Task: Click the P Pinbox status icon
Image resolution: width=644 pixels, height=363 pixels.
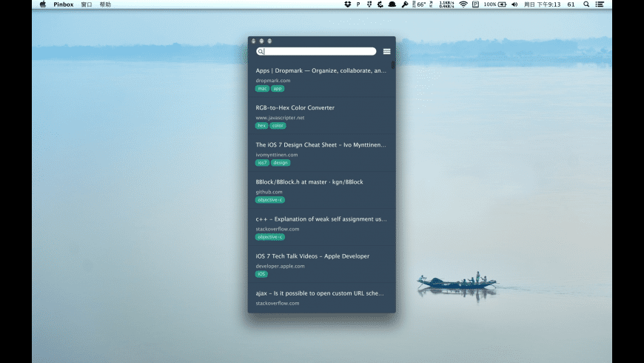Action: tap(358, 4)
